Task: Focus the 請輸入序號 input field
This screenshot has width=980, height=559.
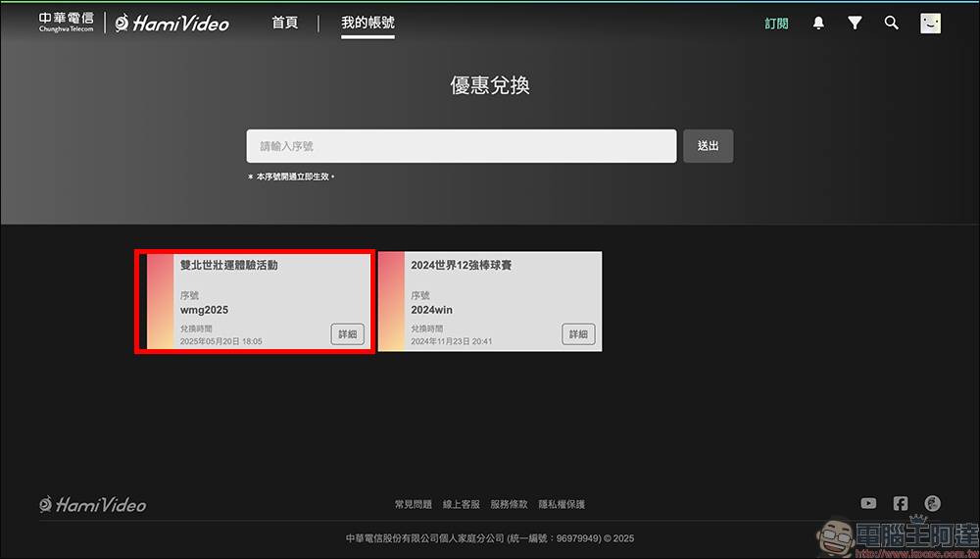Action: (462, 146)
